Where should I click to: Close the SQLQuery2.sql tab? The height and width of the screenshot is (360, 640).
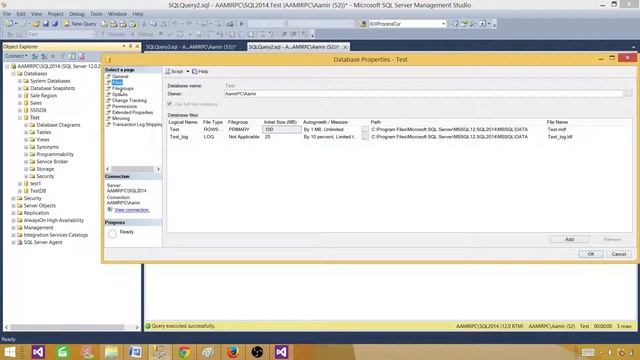pyautogui.click(x=345, y=47)
